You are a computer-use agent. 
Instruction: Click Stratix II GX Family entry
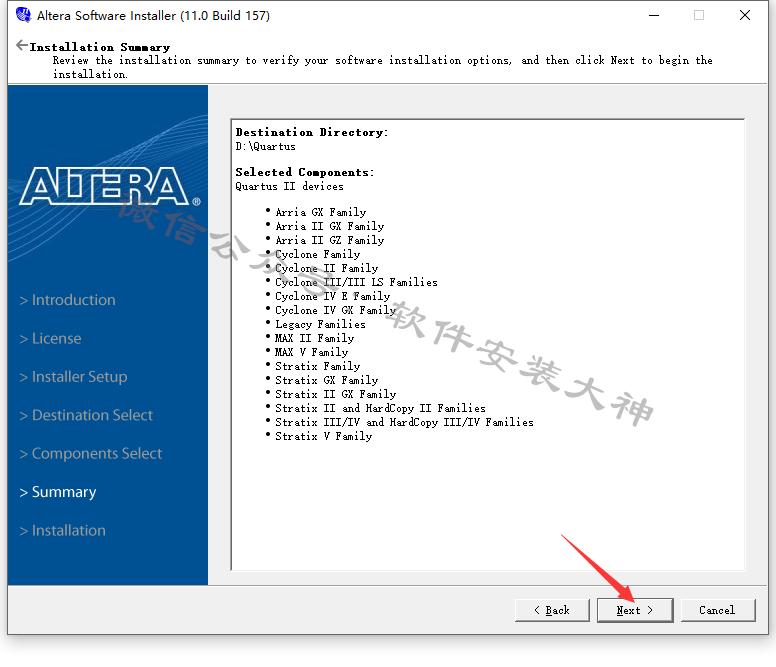click(336, 394)
